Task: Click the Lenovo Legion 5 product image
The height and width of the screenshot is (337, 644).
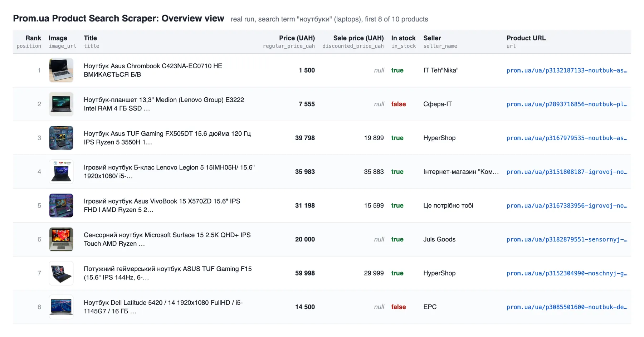Action: click(x=61, y=172)
